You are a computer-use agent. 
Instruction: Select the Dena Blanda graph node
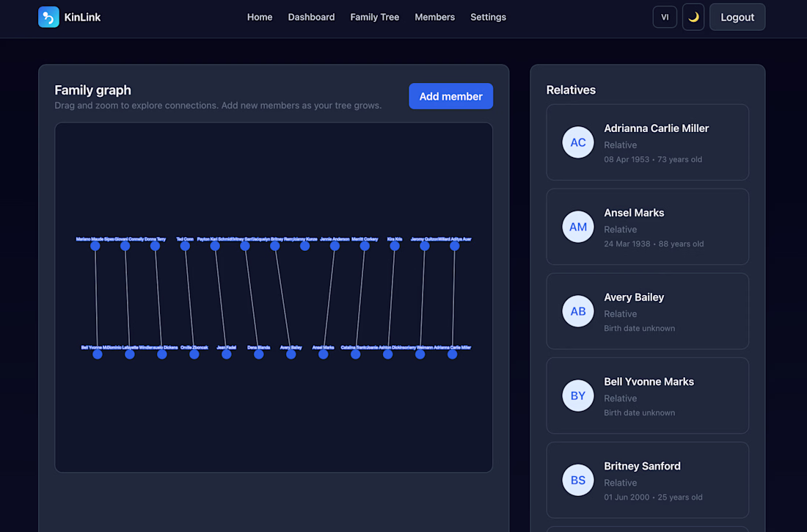(259, 354)
